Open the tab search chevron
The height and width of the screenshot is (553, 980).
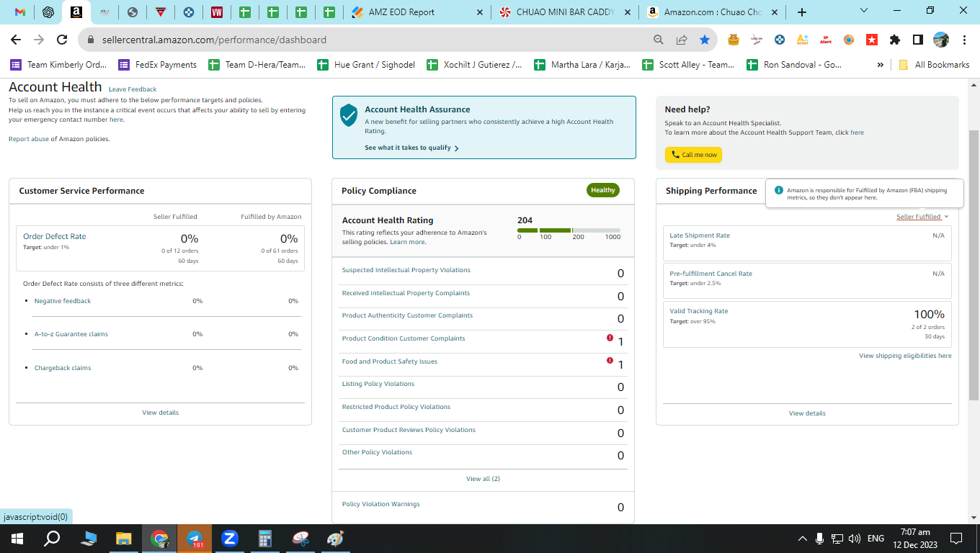tap(865, 11)
